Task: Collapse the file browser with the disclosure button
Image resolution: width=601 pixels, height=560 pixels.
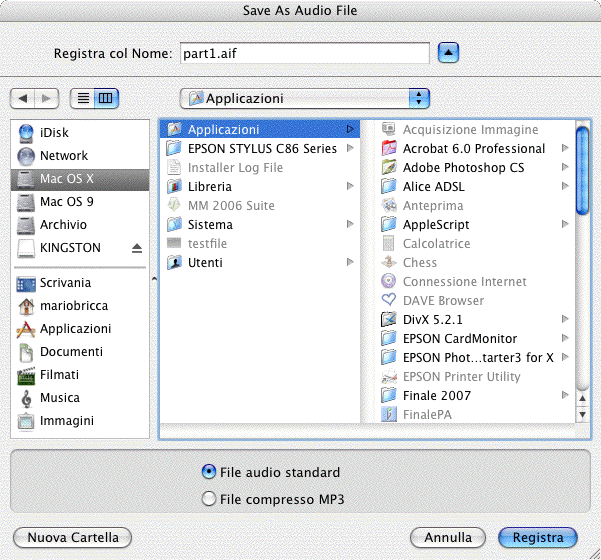Action: point(450,52)
